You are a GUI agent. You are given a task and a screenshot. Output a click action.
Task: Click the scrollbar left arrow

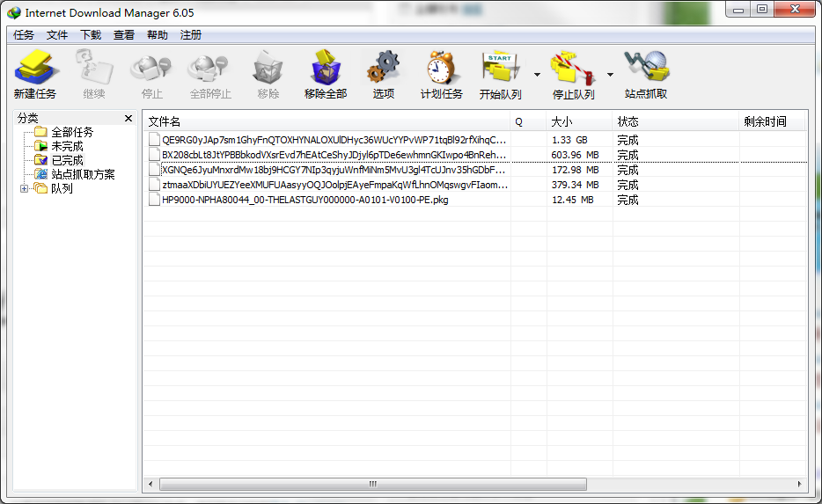[151, 484]
